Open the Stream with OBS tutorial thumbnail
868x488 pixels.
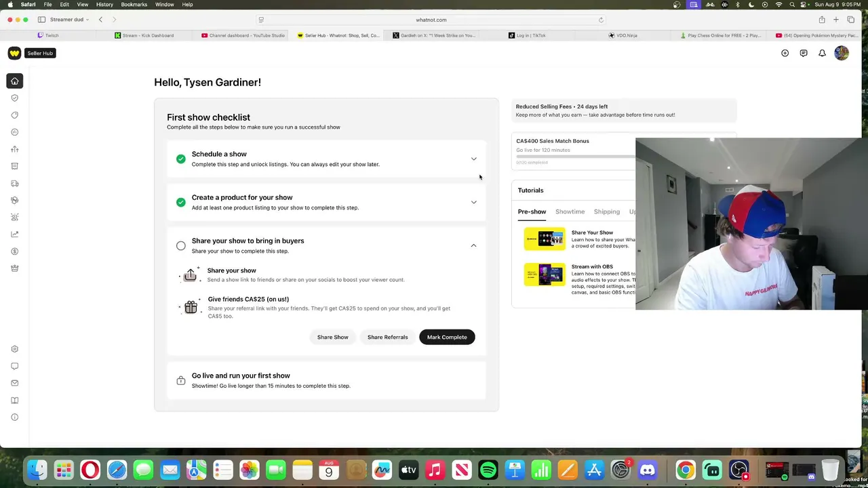[x=545, y=274]
